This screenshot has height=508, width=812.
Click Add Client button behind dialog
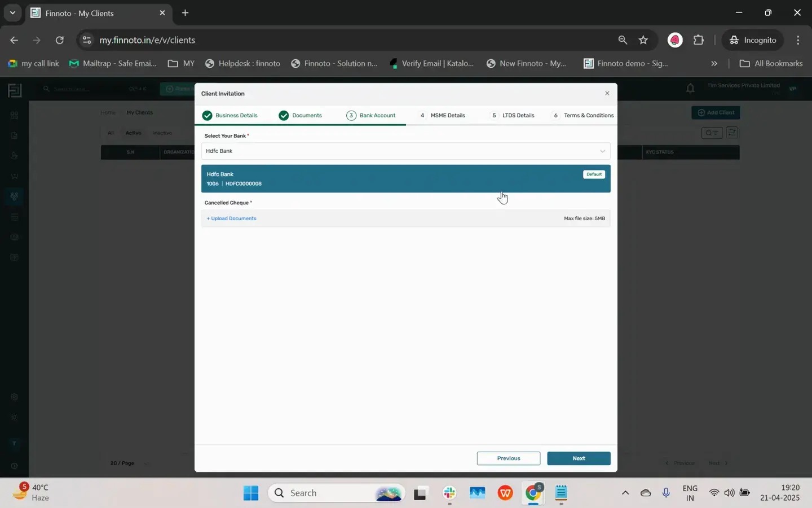point(716,112)
